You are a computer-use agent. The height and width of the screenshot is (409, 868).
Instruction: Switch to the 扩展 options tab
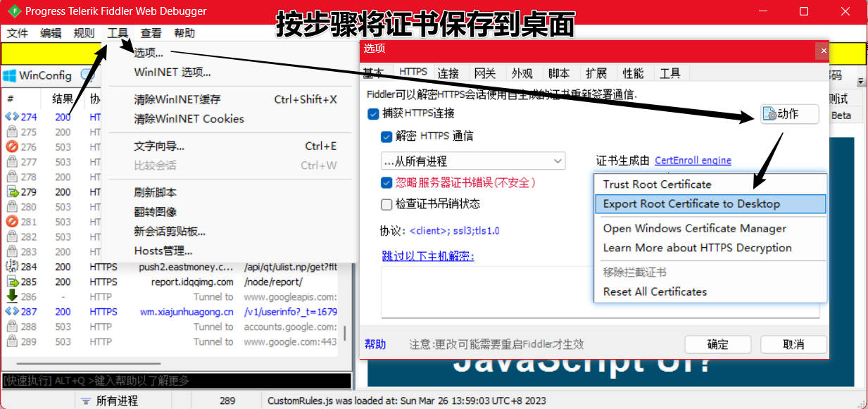(x=596, y=73)
